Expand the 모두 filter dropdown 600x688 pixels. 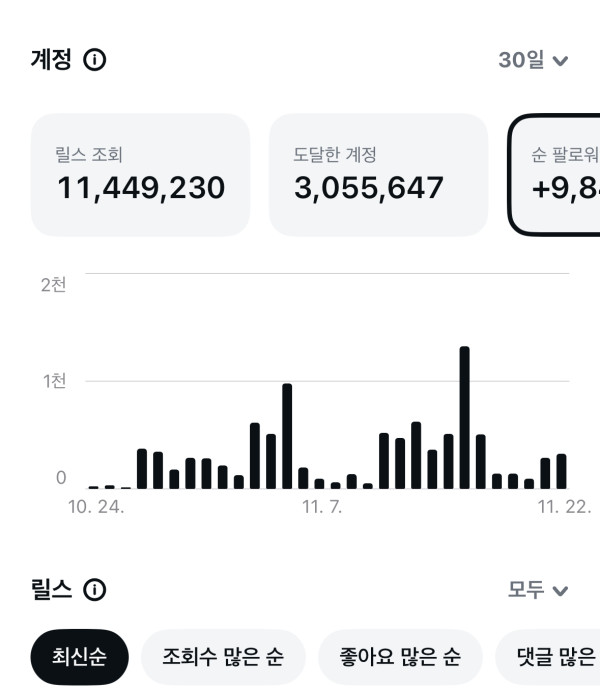point(537,590)
